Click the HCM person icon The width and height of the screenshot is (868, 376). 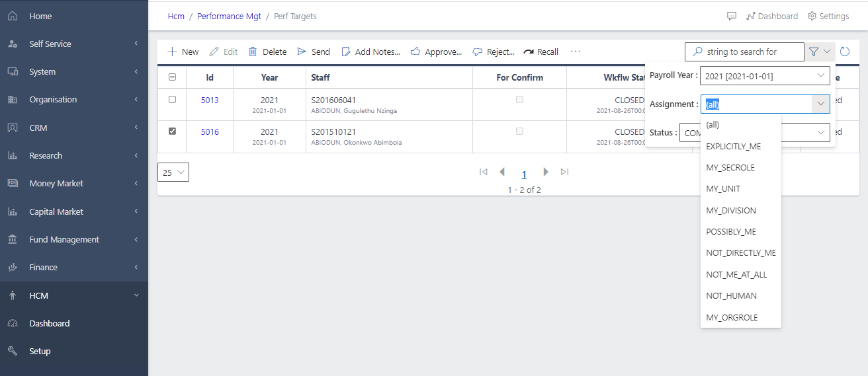tap(13, 296)
